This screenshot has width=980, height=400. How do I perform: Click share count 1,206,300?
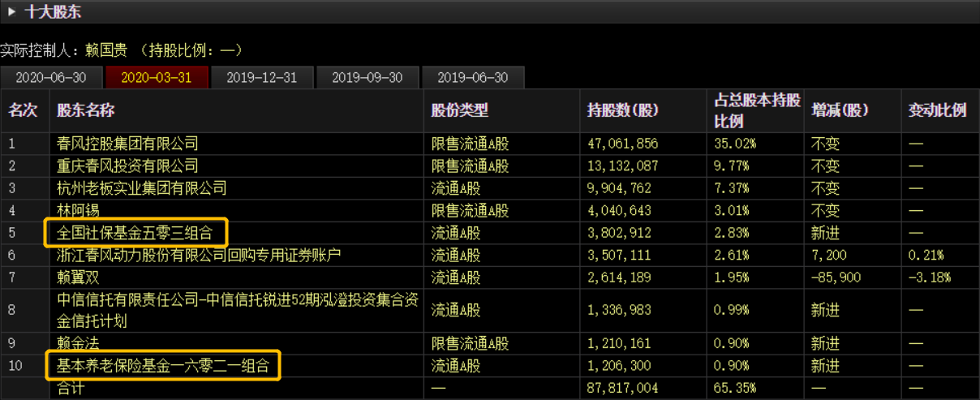(x=619, y=365)
